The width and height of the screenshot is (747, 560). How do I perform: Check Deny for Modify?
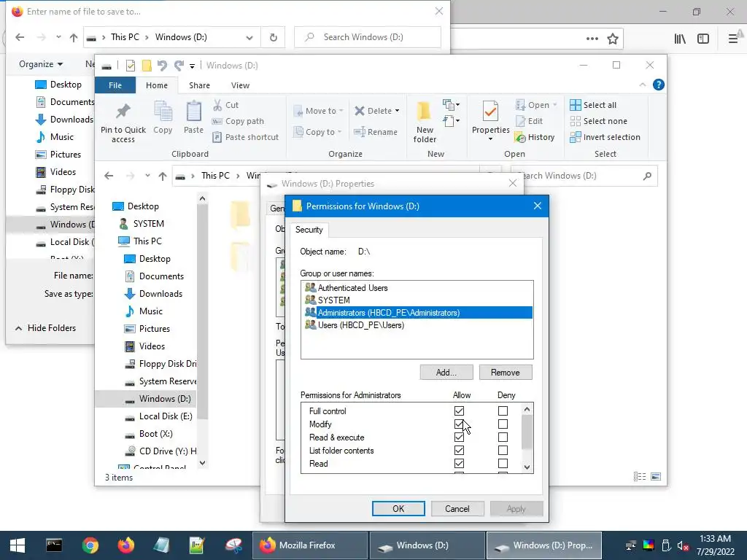coord(503,424)
